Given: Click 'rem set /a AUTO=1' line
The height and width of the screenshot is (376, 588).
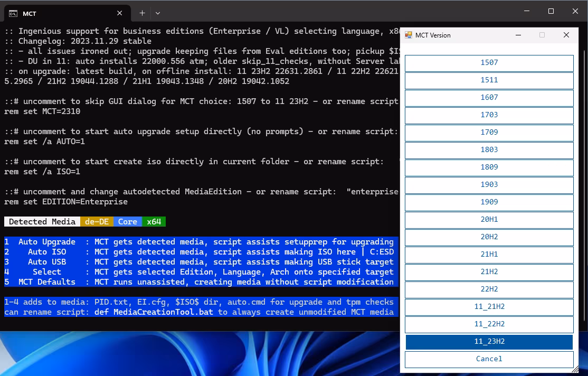Looking at the screenshot, I should tap(45, 142).
